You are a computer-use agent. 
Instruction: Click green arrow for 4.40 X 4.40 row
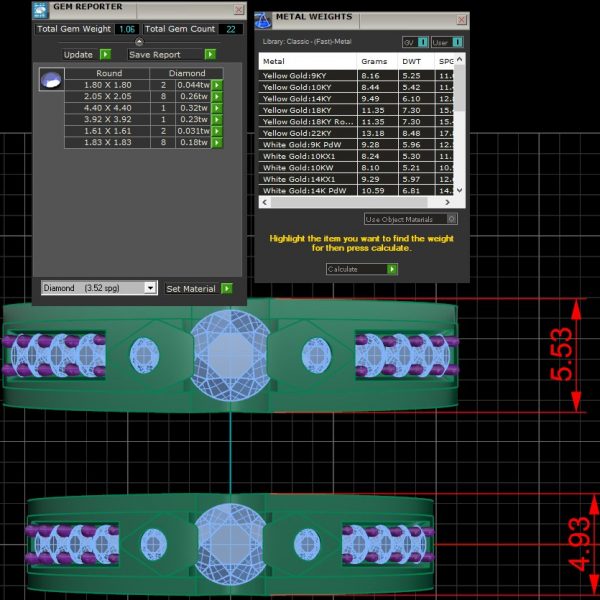tap(217, 108)
